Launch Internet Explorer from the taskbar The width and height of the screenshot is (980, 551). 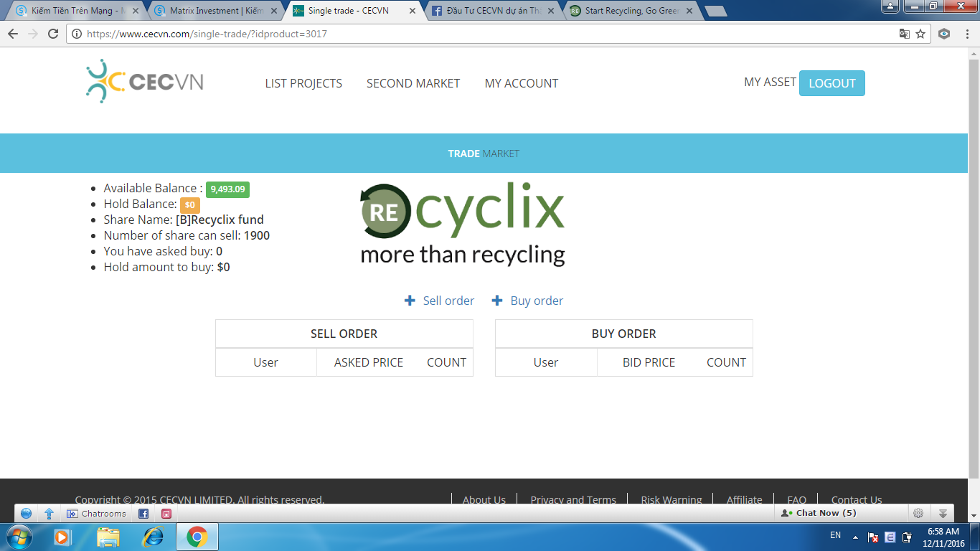click(x=154, y=537)
